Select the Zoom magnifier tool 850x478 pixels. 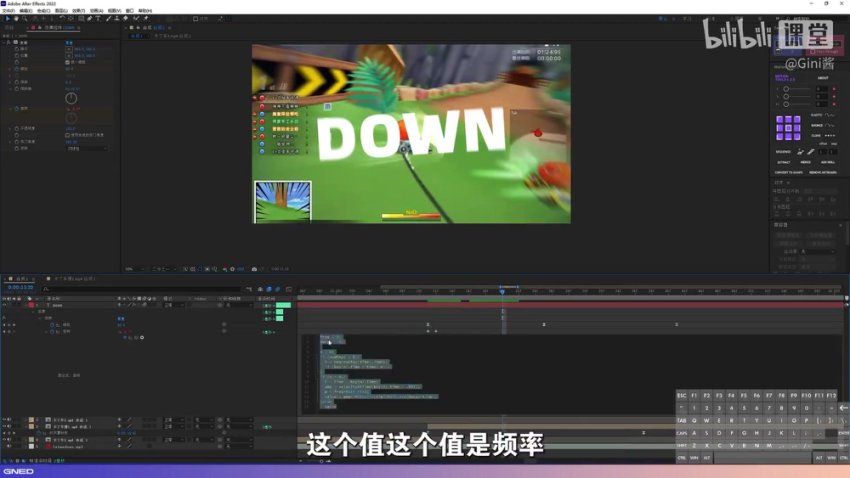pyautogui.click(x=25, y=18)
